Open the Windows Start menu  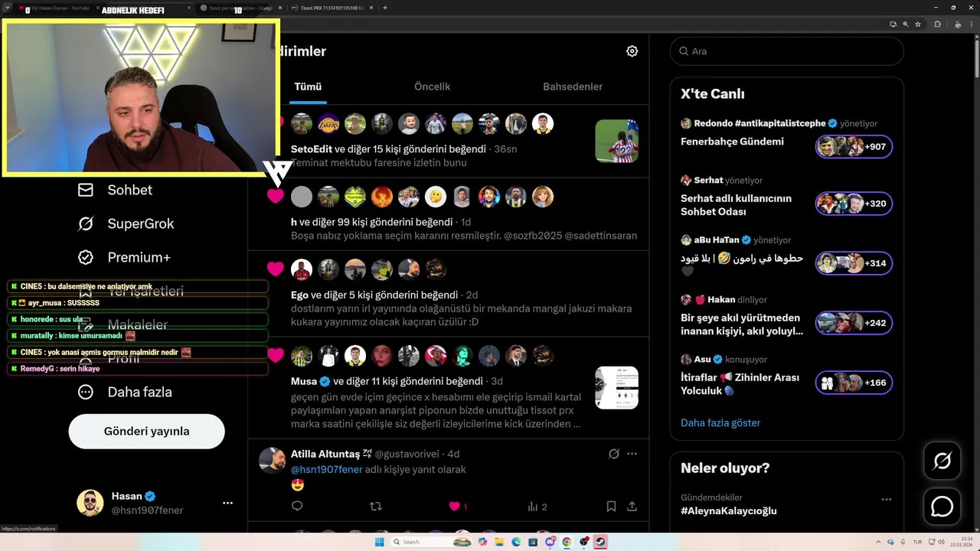click(x=379, y=542)
